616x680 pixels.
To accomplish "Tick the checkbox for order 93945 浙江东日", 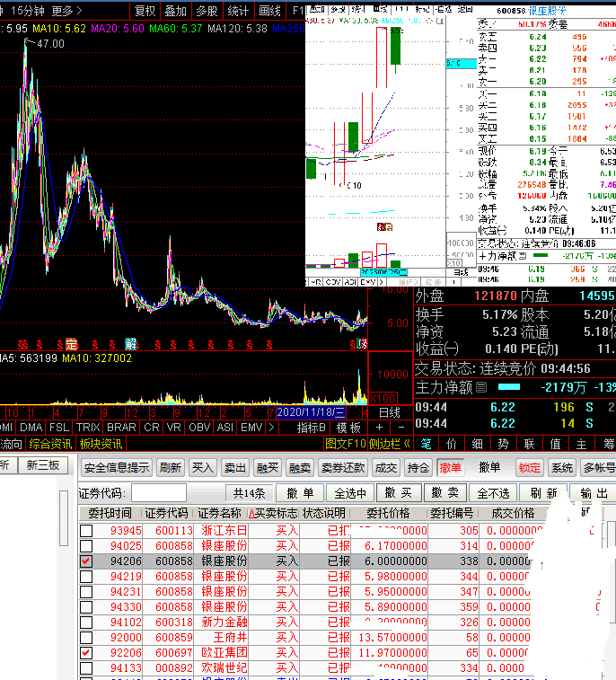I will (86, 530).
